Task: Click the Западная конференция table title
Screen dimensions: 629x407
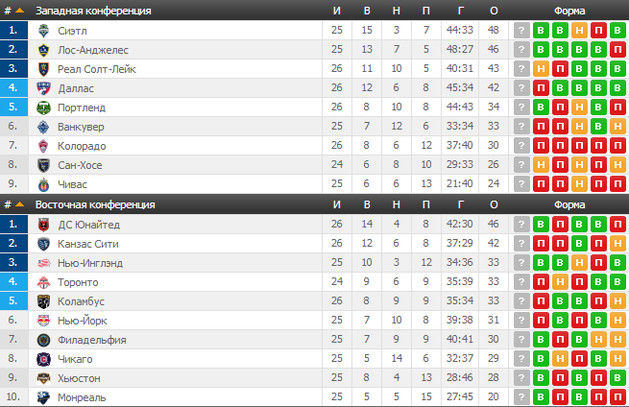Action: point(94,11)
